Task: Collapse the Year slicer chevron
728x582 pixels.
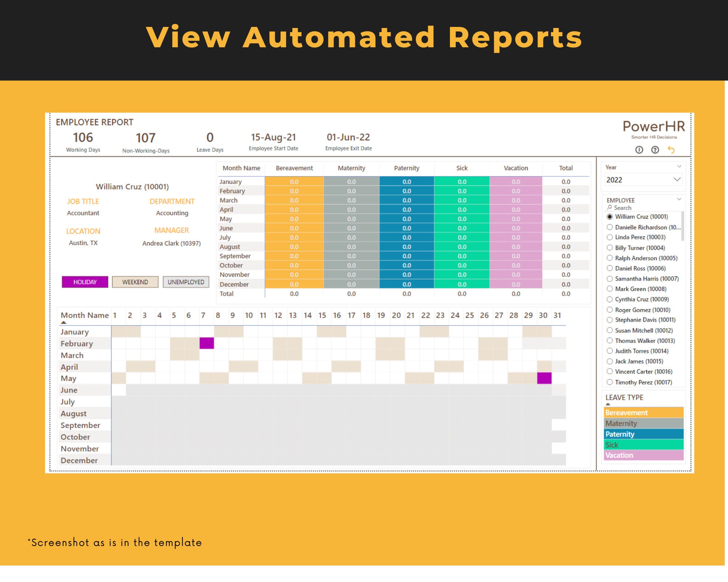Action: click(x=679, y=166)
